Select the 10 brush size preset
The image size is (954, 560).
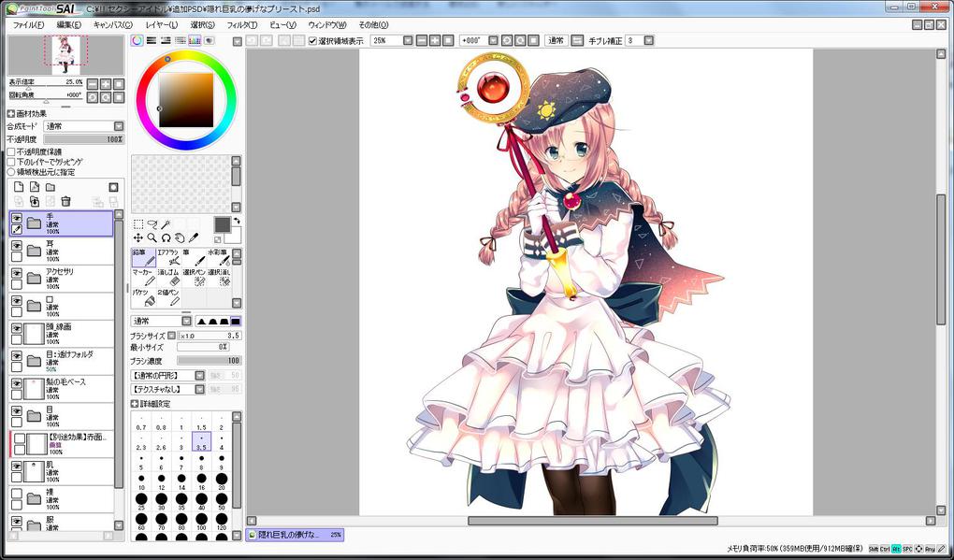141,482
